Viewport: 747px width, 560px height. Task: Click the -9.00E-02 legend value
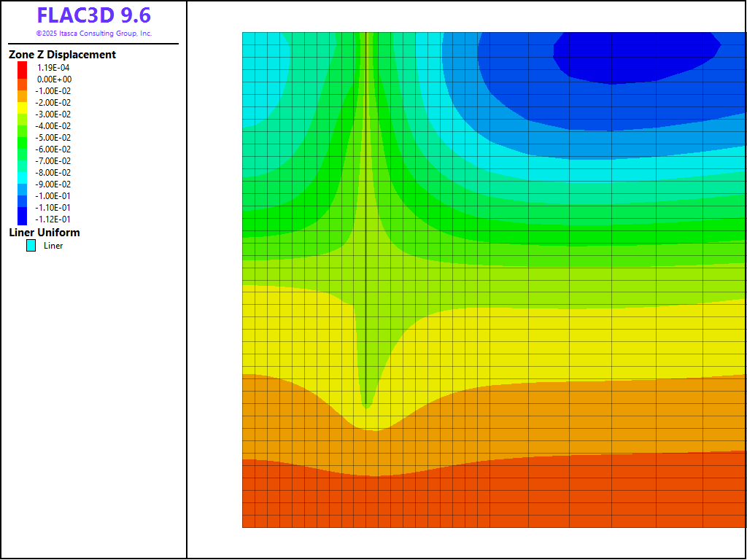coord(54,184)
